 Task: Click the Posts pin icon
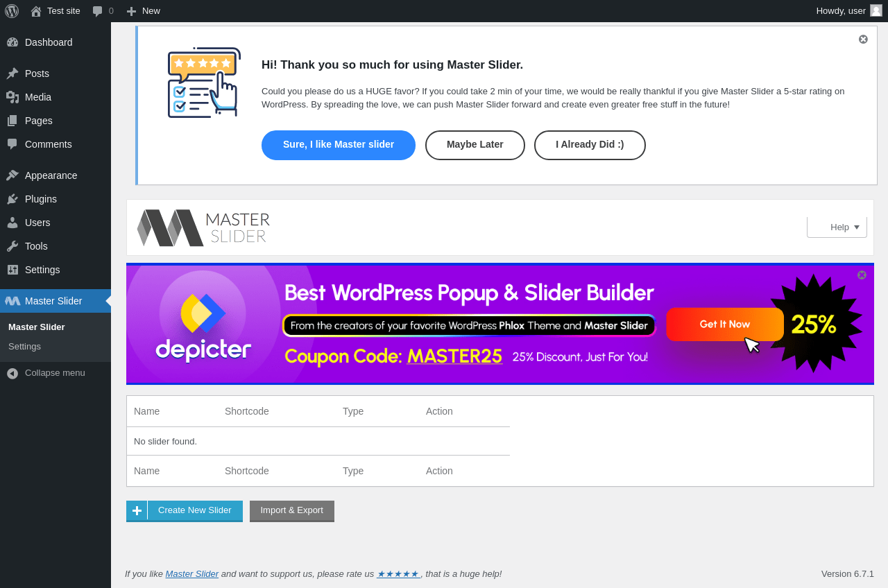(12, 73)
